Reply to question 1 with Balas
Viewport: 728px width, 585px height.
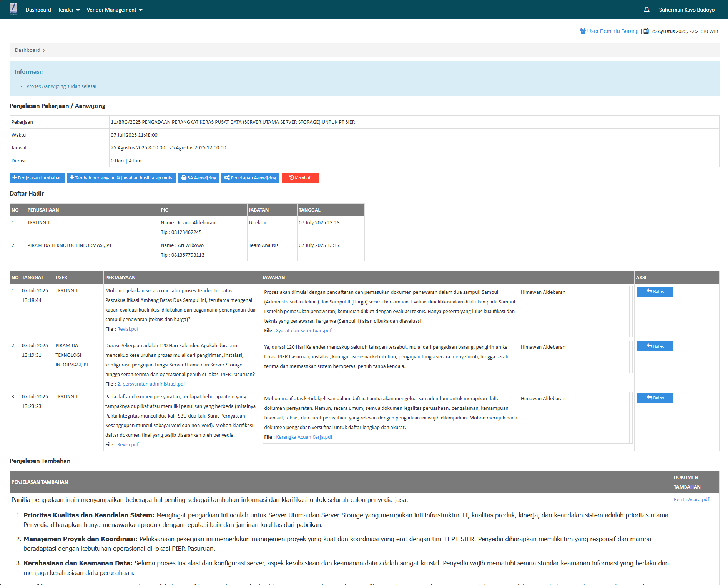pyautogui.click(x=655, y=292)
